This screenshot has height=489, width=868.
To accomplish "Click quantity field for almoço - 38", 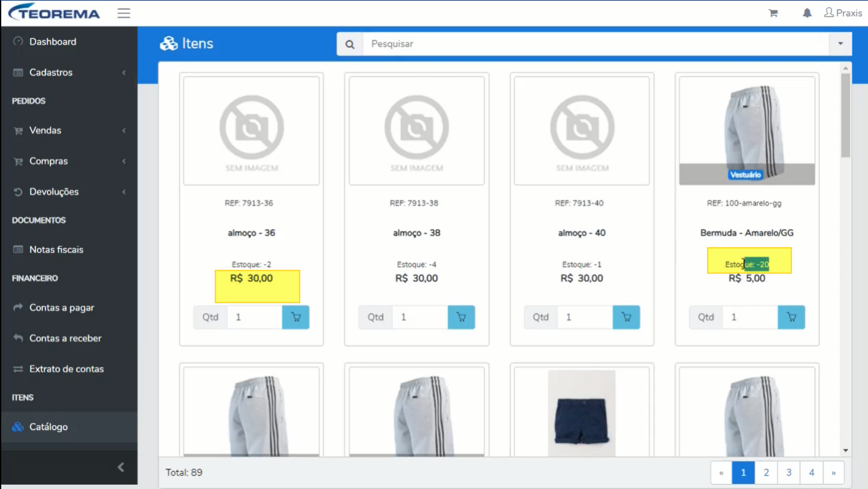I will click(x=420, y=317).
